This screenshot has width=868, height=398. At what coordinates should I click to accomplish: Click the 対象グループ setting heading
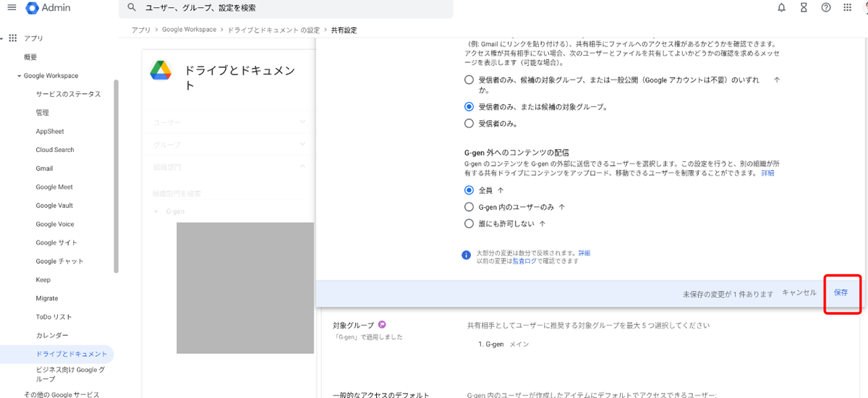[353, 326]
